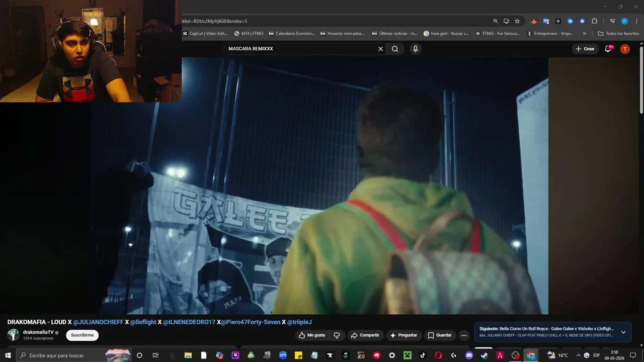
Task: Click the Google Translate extension icon
Action: (546, 21)
